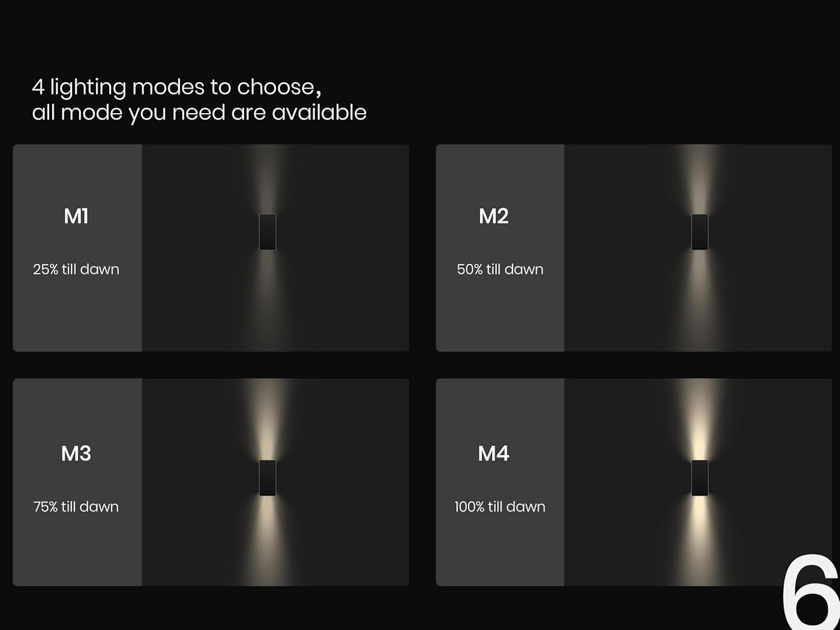Select the M2 mode label

tap(493, 216)
